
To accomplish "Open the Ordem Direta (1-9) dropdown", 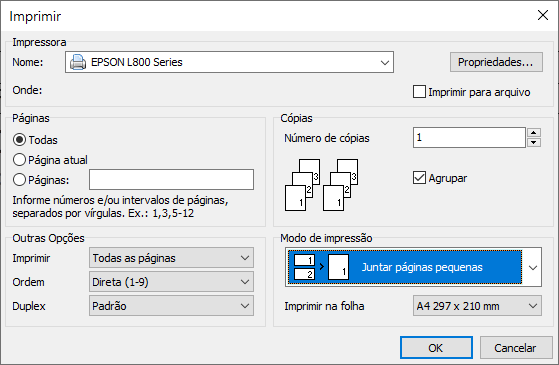I will coord(171,282).
